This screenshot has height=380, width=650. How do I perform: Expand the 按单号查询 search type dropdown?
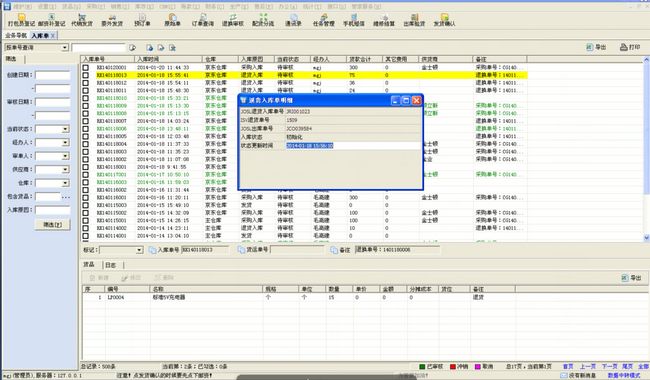(65, 48)
